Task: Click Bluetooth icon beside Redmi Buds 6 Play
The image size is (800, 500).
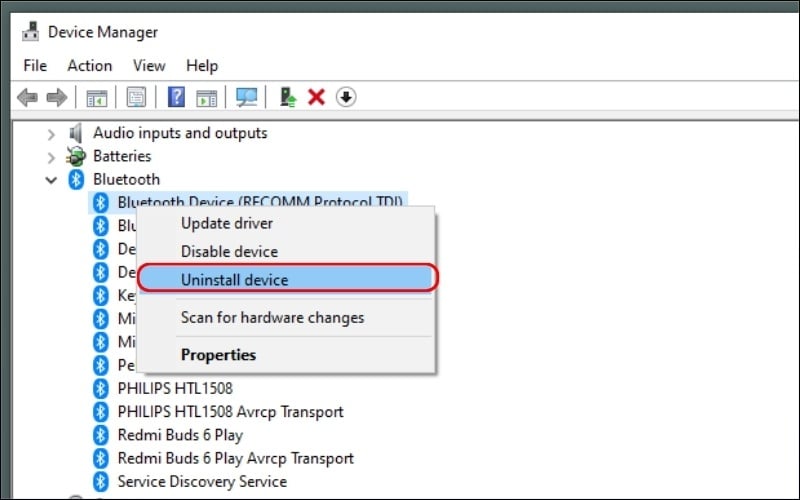Action: point(101,435)
